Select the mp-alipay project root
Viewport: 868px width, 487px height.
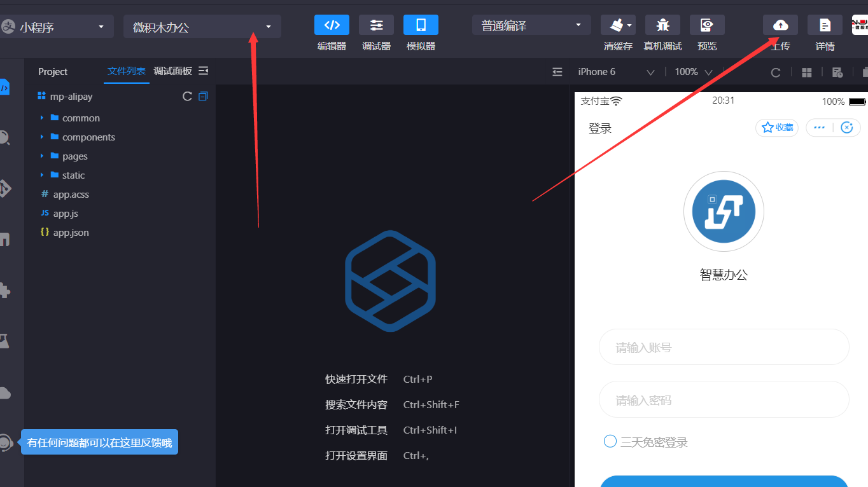(71, 97)
